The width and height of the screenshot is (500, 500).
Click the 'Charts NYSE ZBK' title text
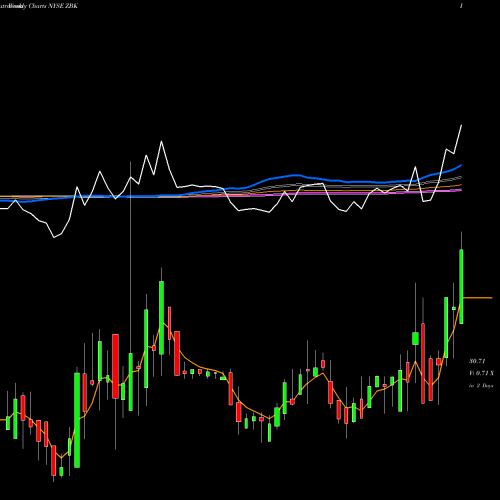(53, 6)
